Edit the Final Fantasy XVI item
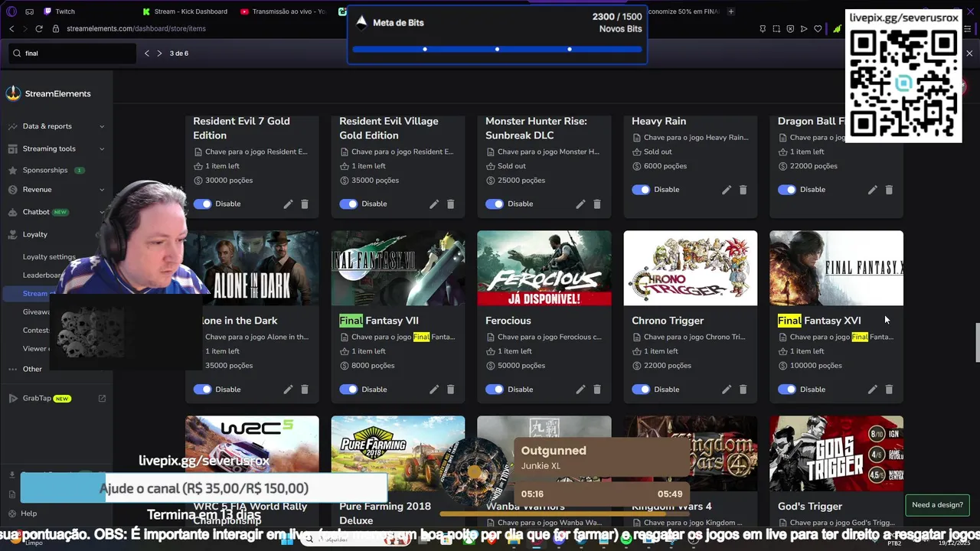980x551 pixels. (x=872, y=390)
